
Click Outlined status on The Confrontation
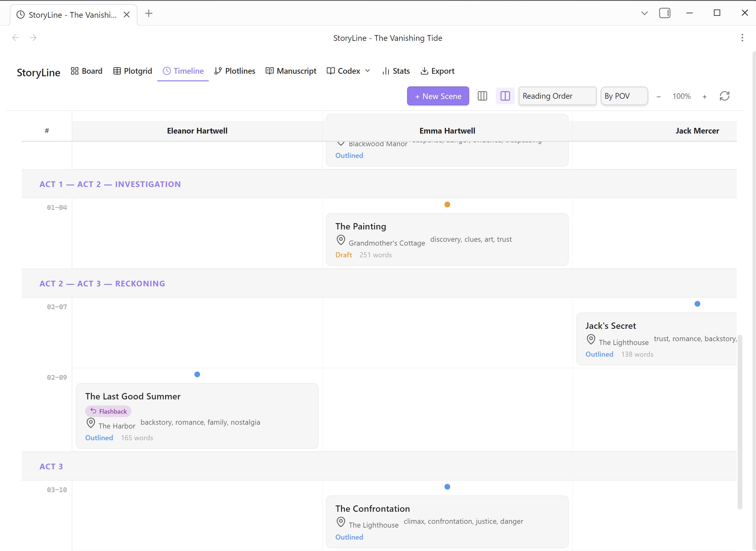[349, 537]
